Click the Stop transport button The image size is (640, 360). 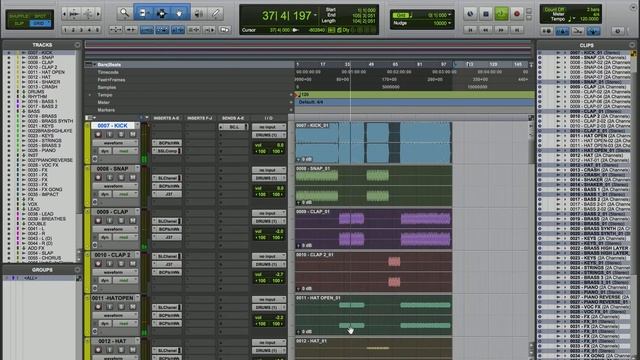coord(486,14)
